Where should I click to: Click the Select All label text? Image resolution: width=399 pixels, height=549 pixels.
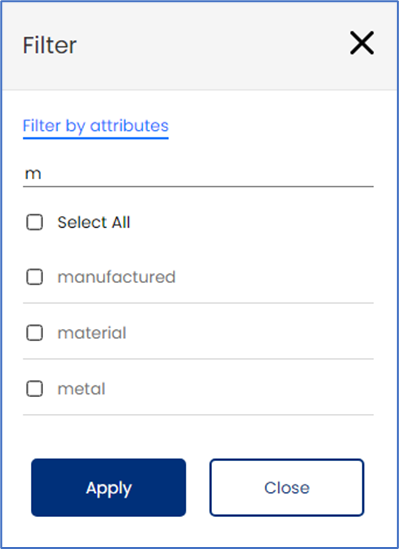pos(94,222)
